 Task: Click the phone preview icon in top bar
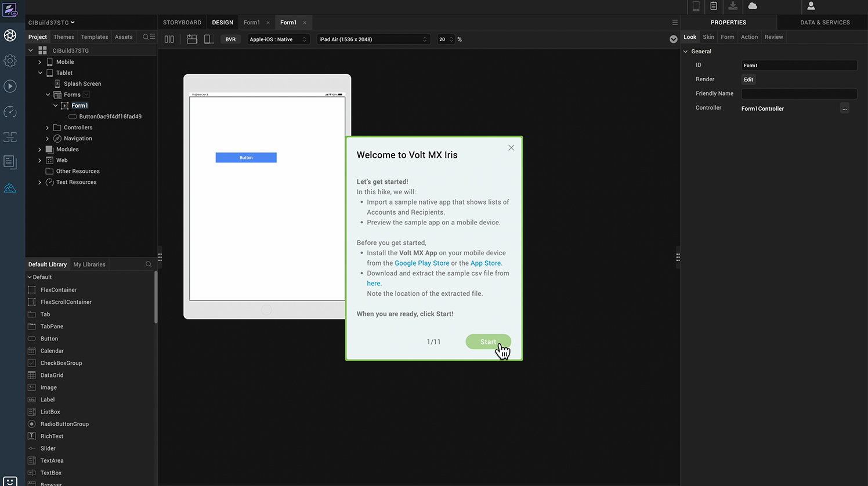(x=696, y=6)
